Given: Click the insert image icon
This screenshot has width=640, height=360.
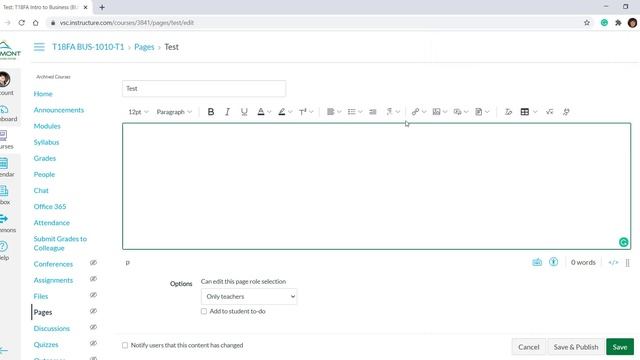Looking at the screenshot, I should pos(436,112).
